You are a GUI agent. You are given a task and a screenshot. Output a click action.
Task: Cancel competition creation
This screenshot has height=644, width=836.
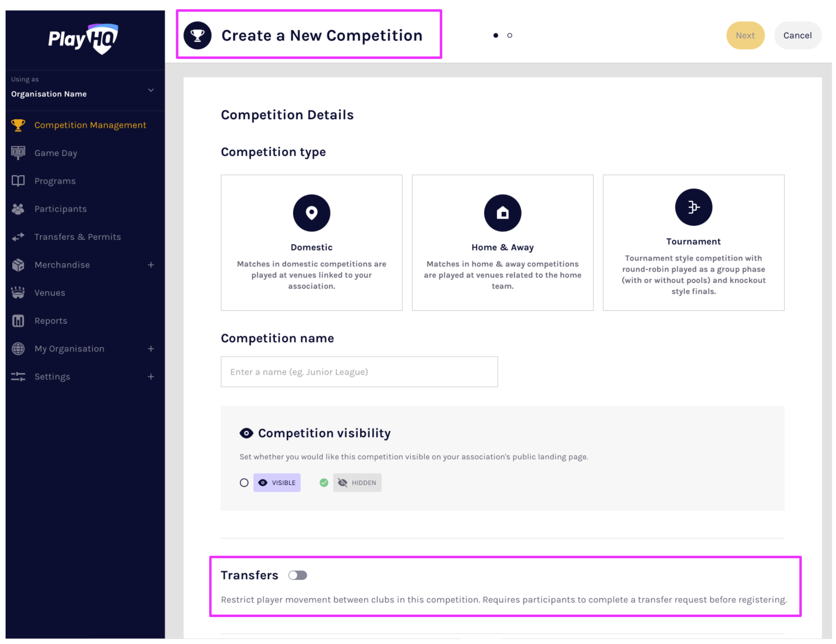tap(797, 35)
